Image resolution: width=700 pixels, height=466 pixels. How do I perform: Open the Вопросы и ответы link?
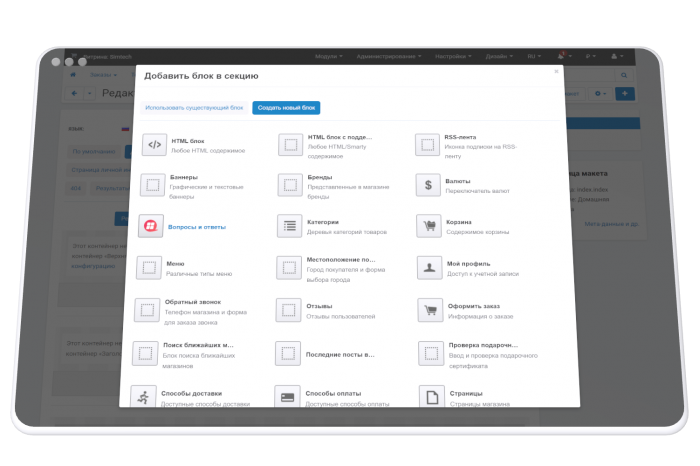tap(197, 227)
